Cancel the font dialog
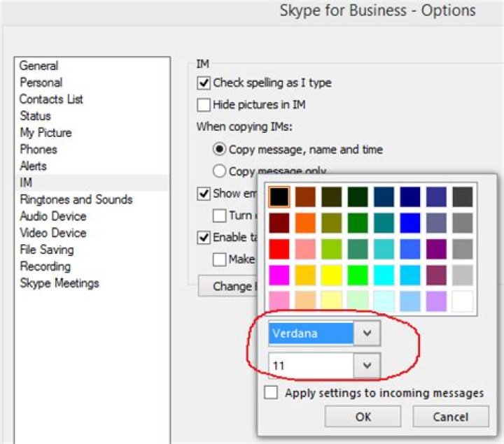Viewport: 504px width, 444px height. click(451, 417)
